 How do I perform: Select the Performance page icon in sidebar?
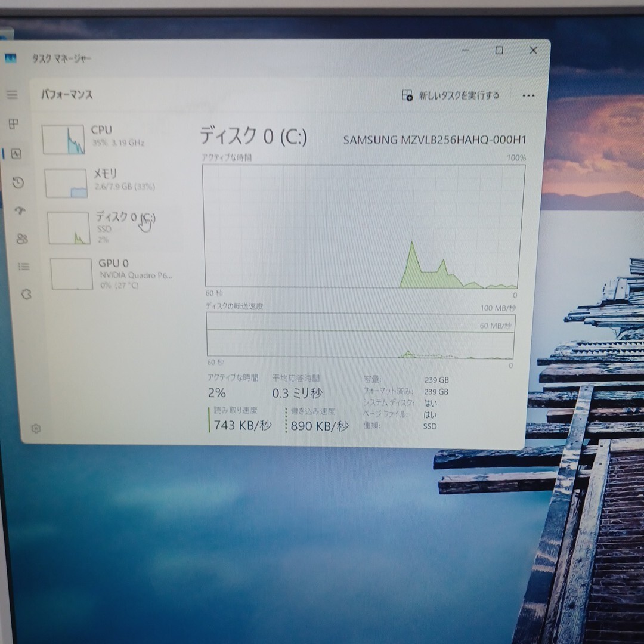(x=16, y=154)
